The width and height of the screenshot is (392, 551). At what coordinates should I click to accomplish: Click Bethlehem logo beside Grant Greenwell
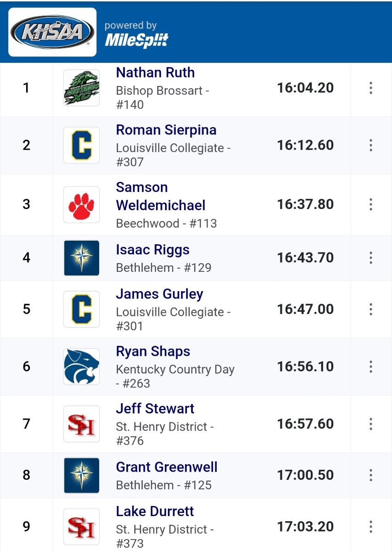click(81, 475)
